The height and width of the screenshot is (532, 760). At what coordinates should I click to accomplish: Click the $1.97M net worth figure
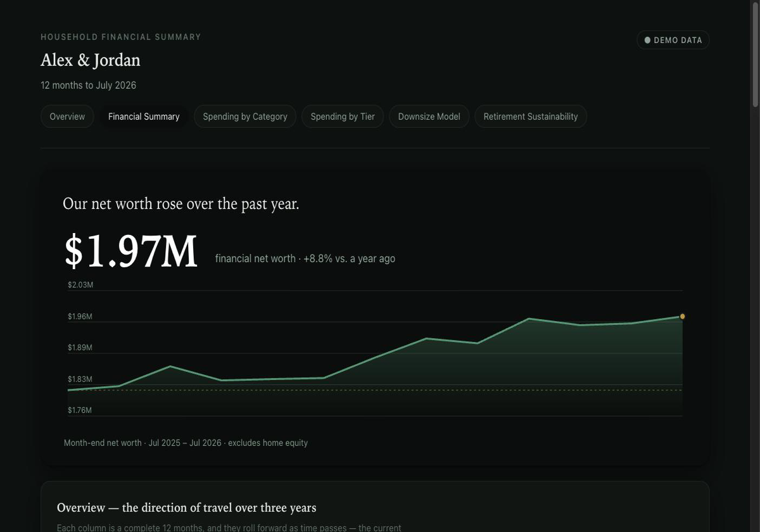[x=131, y=251]
